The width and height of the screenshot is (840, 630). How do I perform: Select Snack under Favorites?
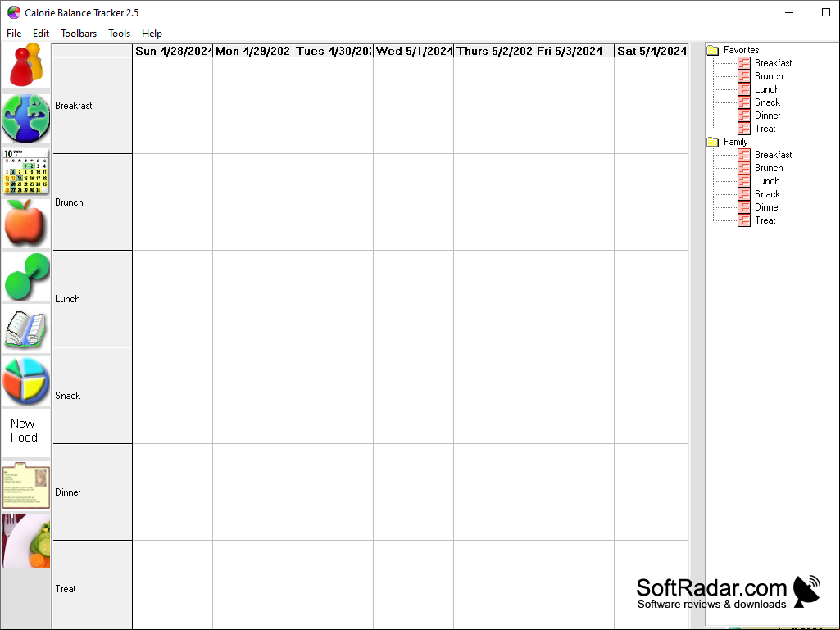767,102
